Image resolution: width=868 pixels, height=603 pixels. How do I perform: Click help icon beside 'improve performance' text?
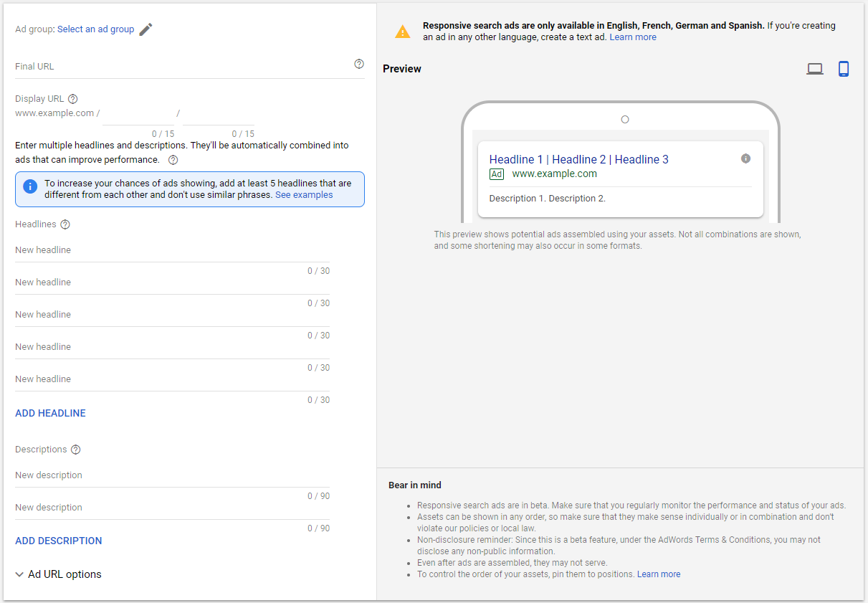[x=173, y=160]
